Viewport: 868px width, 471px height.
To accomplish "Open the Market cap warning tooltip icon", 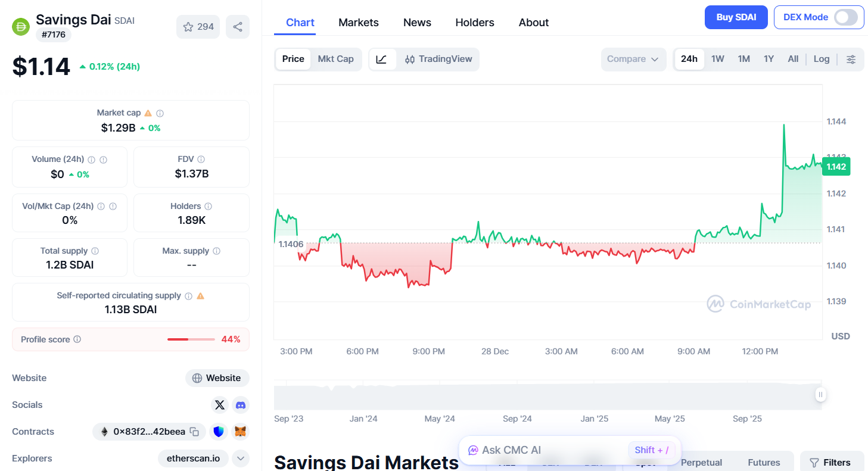I will pos(148,112).
